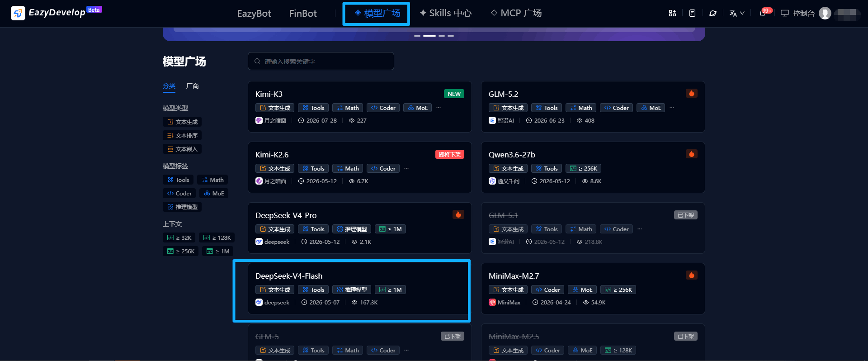Open the Qwen3.6-27b model title
Image resolution: width=868 pixels, height=361 pixels.
[512, 155]
